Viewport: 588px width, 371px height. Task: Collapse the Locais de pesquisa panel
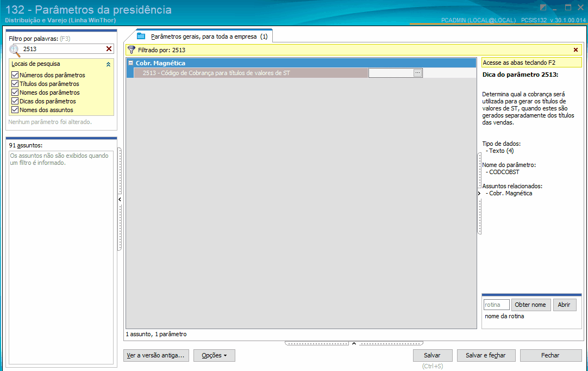tap(108, 64)
